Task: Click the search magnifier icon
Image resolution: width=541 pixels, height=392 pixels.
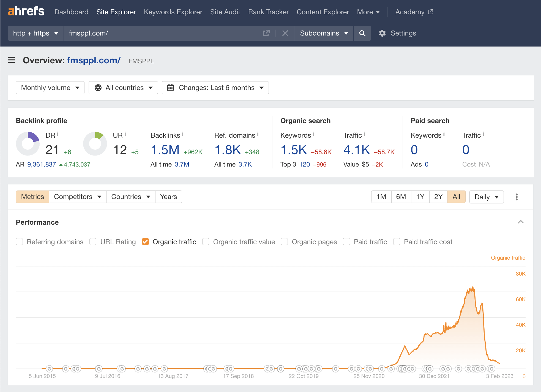Action: [362, 33]
